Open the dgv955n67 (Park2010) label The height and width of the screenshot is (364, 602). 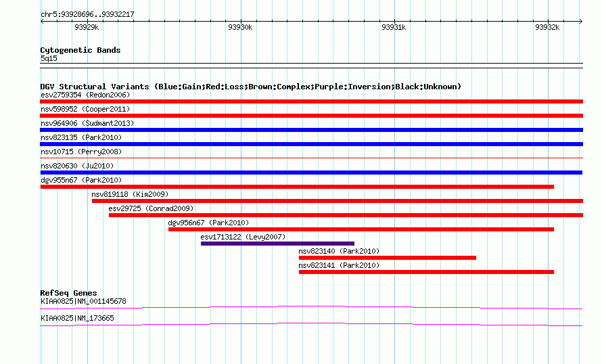pyautogui.click(x=81, y=180)
